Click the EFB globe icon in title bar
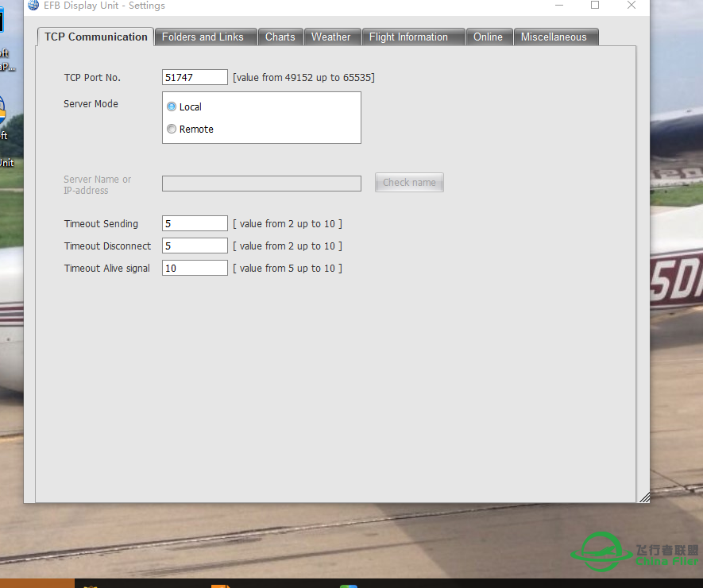703x588 pixels. click(33, 5)
